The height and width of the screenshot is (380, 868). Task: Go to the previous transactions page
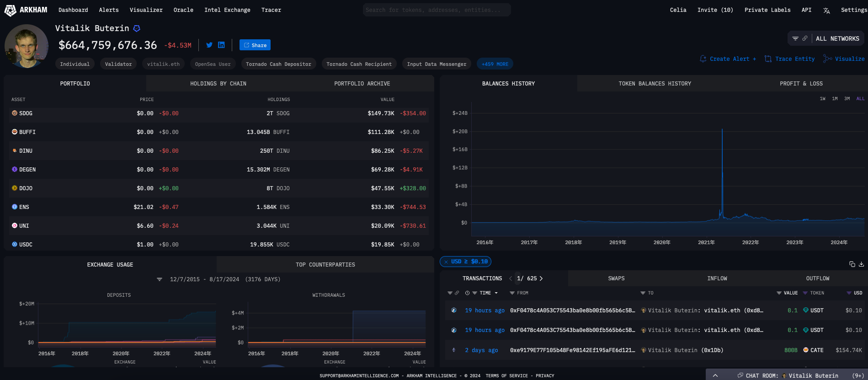[x=511, y=278]
